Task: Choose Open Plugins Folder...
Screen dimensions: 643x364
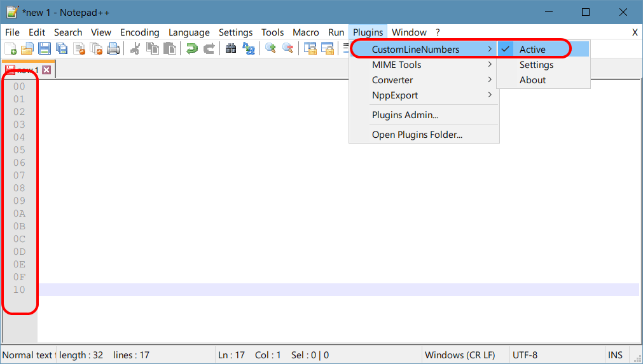Action: coord(424,135)
